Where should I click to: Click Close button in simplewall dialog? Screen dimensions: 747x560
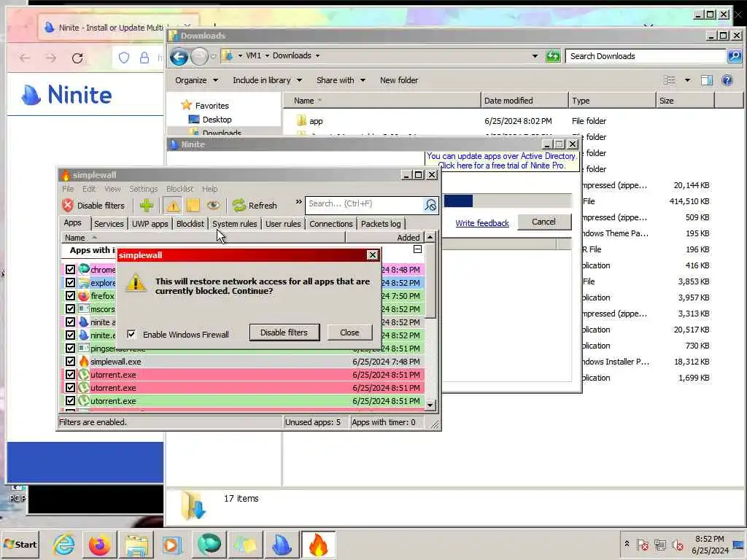[x=349, y=332]
